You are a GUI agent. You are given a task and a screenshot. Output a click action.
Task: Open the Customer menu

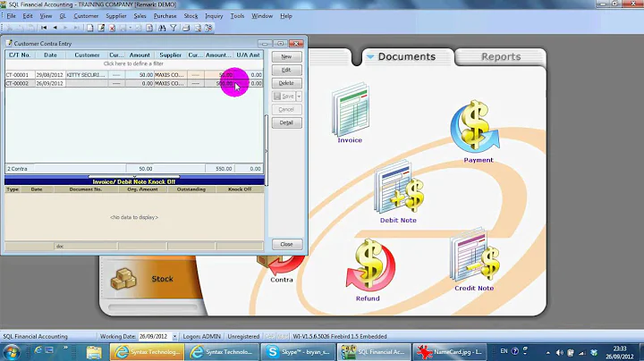[86, 16]
